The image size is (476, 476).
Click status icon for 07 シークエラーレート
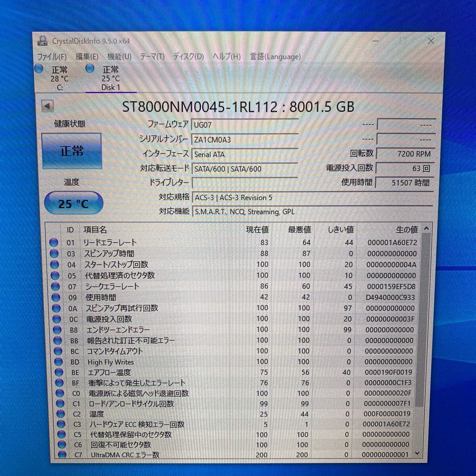pyautogui.click(x=55, y=286)
